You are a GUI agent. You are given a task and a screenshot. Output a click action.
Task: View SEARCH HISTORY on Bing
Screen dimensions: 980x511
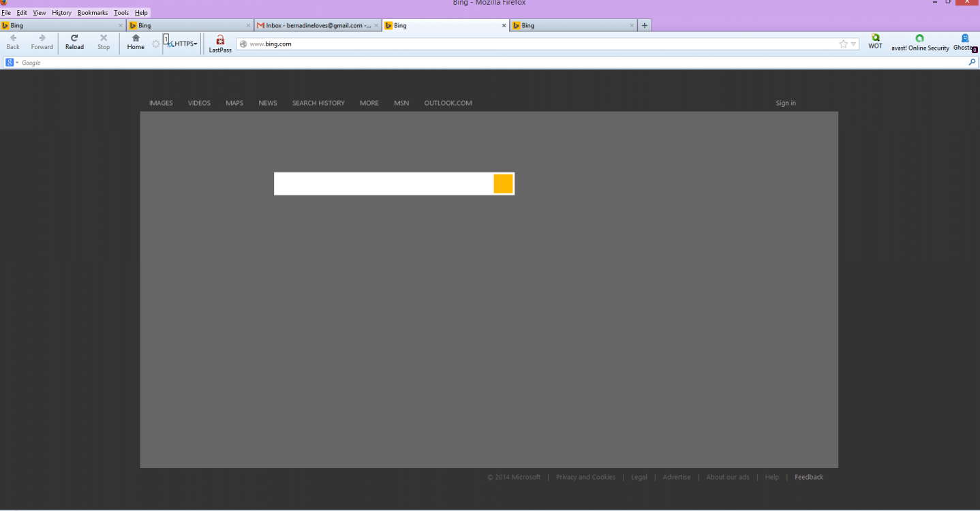click(x=318, y=104)
